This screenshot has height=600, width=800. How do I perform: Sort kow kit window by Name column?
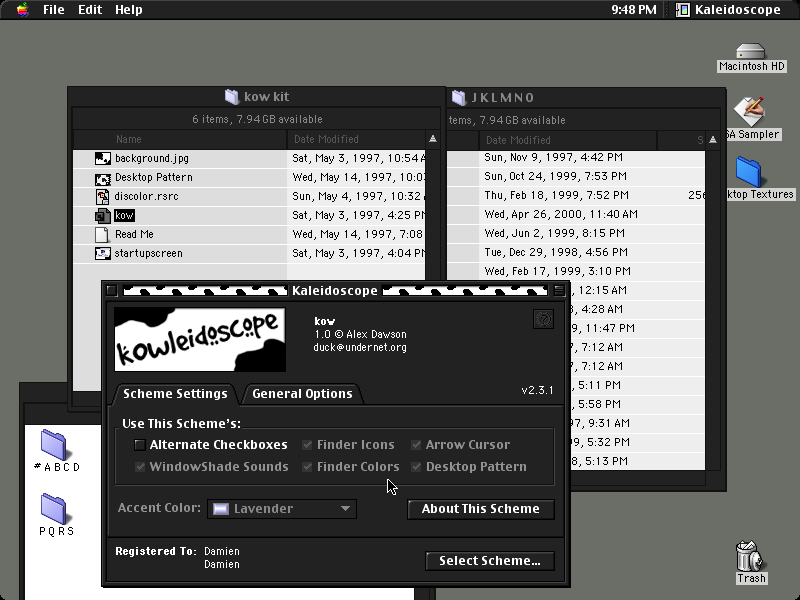pyautogui.click(x=180, y=139)
